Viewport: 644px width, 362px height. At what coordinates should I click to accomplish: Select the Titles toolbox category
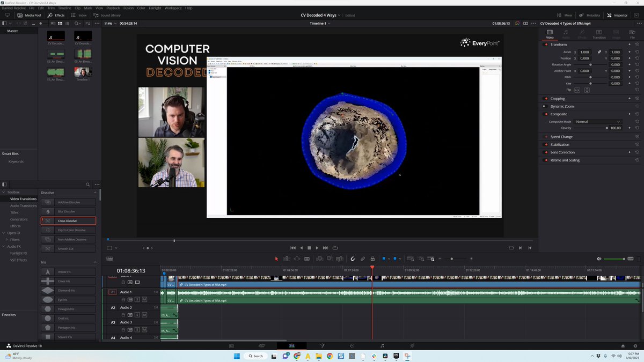click(x=14, y=212)
